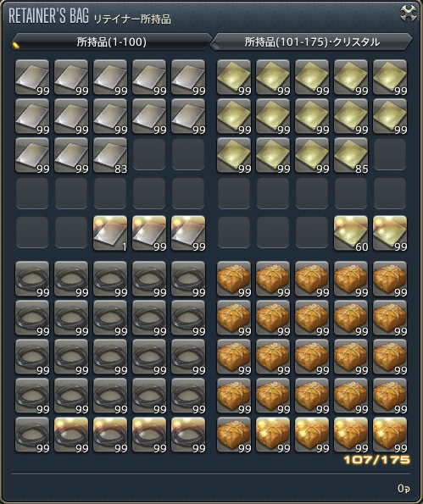The width and height of the screenshot is (423, 504).
Task: Select the silver sheet stack with quantity 83
Action: click(110, 155)
